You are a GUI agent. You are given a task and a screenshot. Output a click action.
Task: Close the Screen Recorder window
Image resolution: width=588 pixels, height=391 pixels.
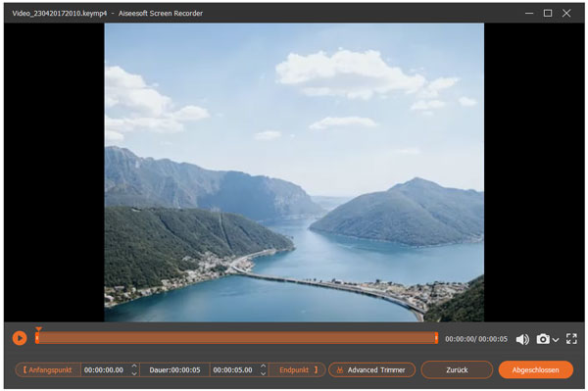point(566,14)
